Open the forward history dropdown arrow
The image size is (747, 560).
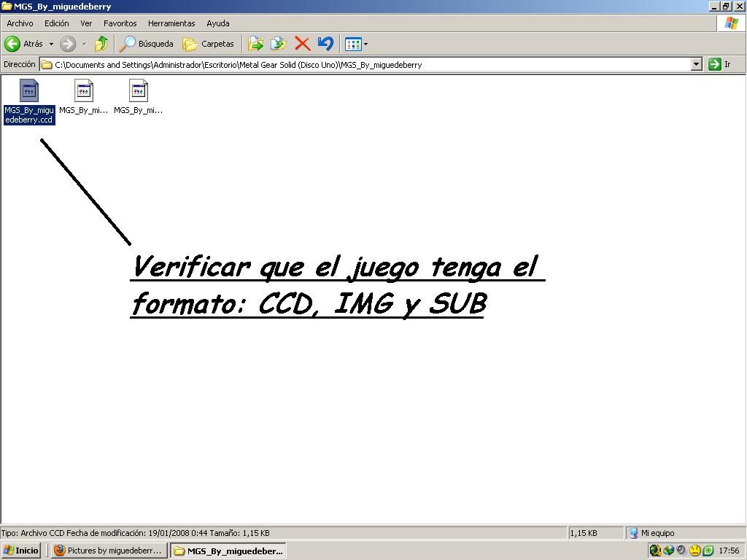coord(85,44)
